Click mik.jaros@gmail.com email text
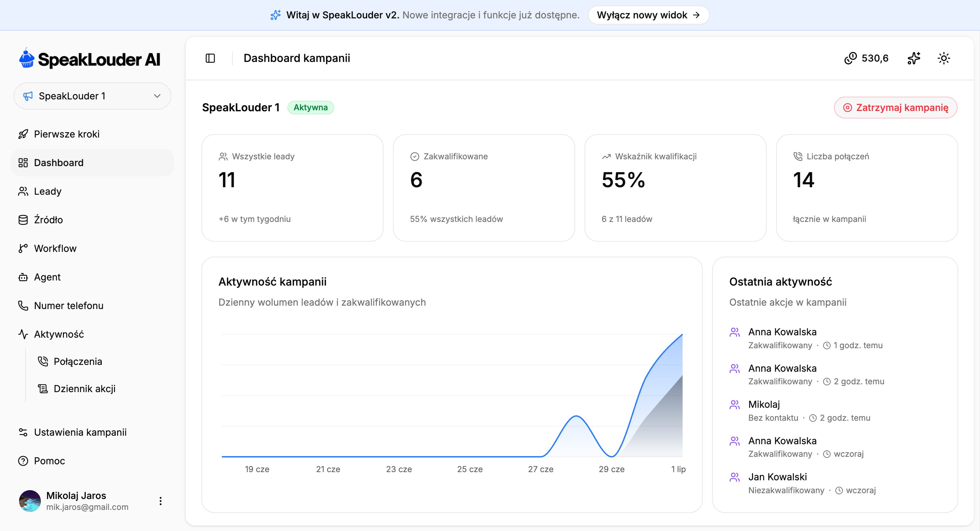Screen dimensions: 980x531 pyautogui.click(x=87, y=507)
